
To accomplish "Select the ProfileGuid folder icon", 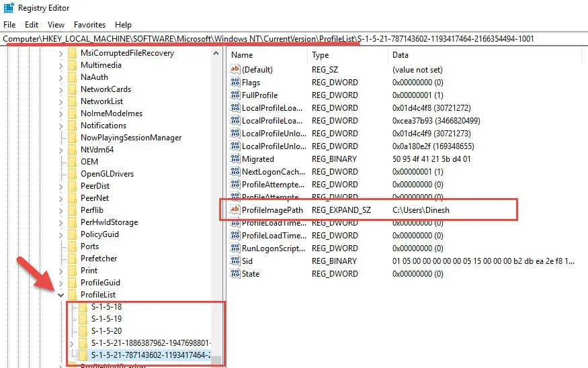I will [x=72, y=283].
